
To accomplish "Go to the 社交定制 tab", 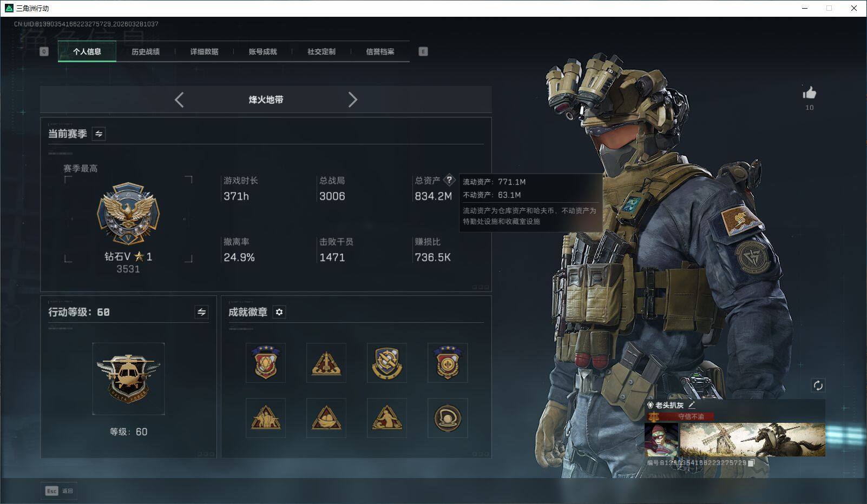I will click(321, 51).
